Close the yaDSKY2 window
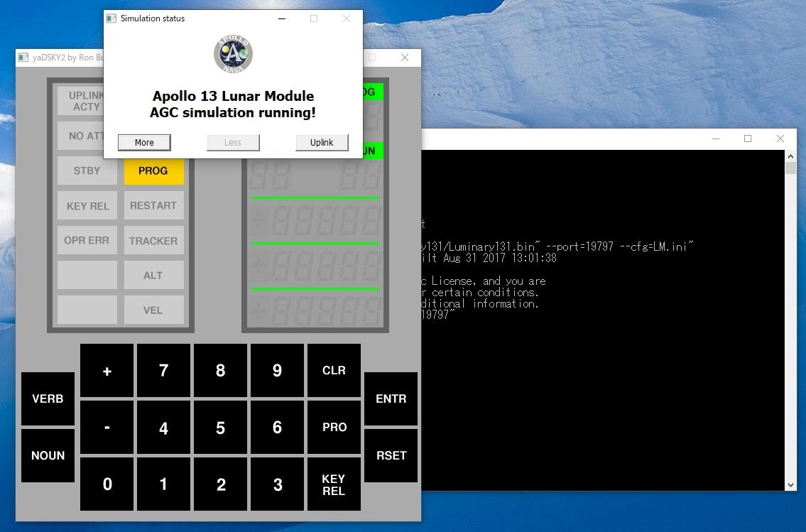Viewport: 806px width, 532px height. (405, 58)
